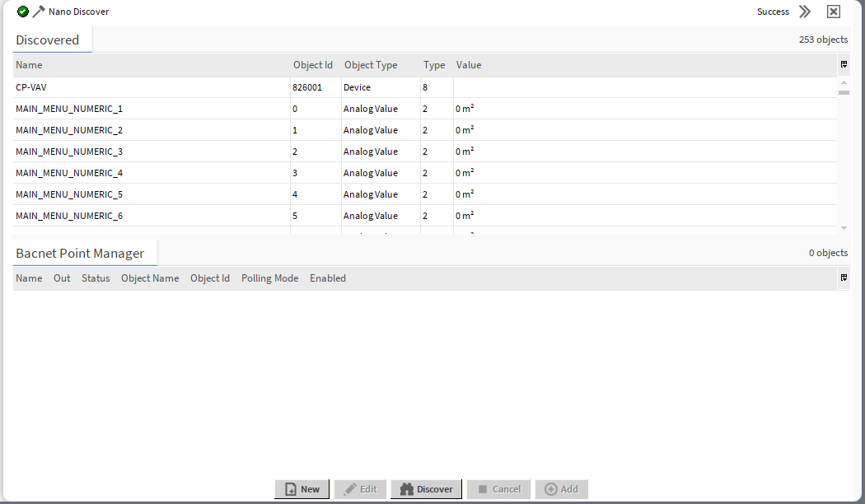Image resolution: width=865 pixels, height=504 pixels.
Task: Select the Discovered tab
Action: coord(48,40)
